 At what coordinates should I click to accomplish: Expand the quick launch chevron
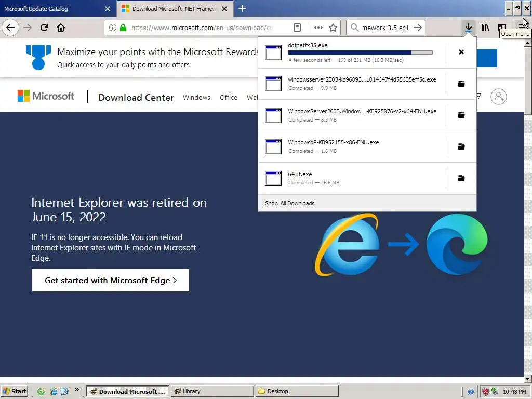point(77,390)
